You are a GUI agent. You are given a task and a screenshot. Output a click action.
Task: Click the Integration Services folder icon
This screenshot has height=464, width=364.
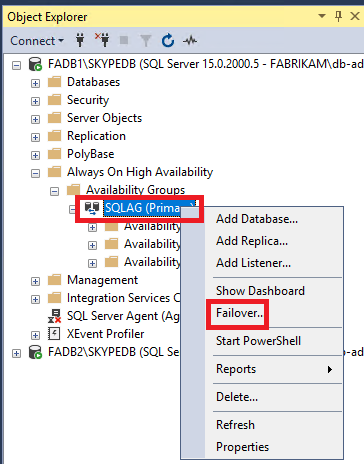pos(54,298)
